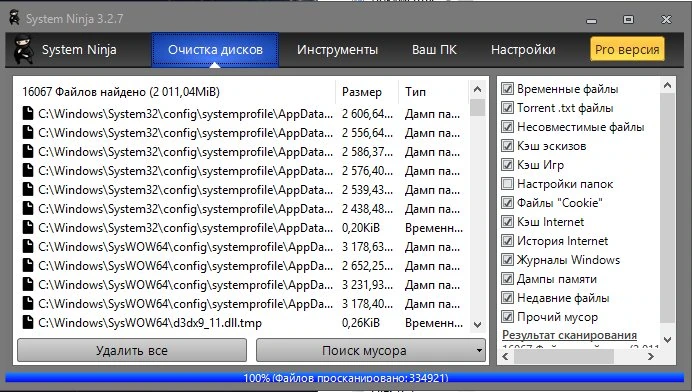This screenshot has width=692, height=392.
Task: Click the options panel scroll left arrow
Action: [506, 356]
